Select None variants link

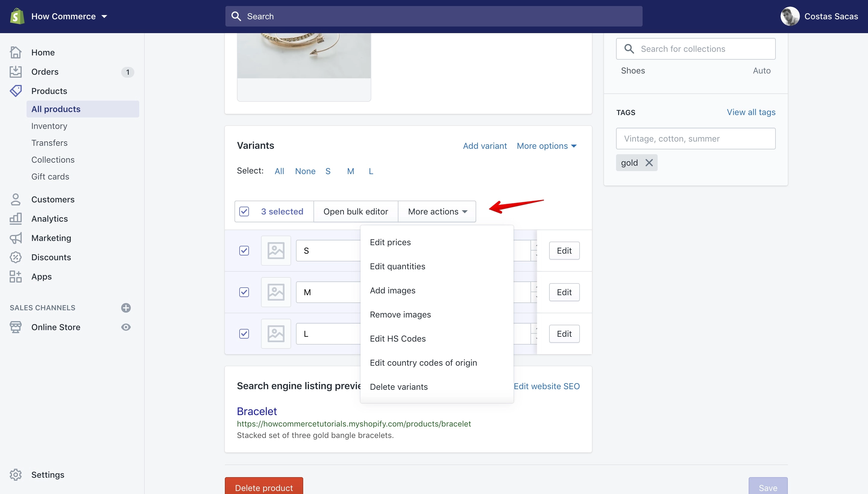pyautogui.click(x=305, y=171)
